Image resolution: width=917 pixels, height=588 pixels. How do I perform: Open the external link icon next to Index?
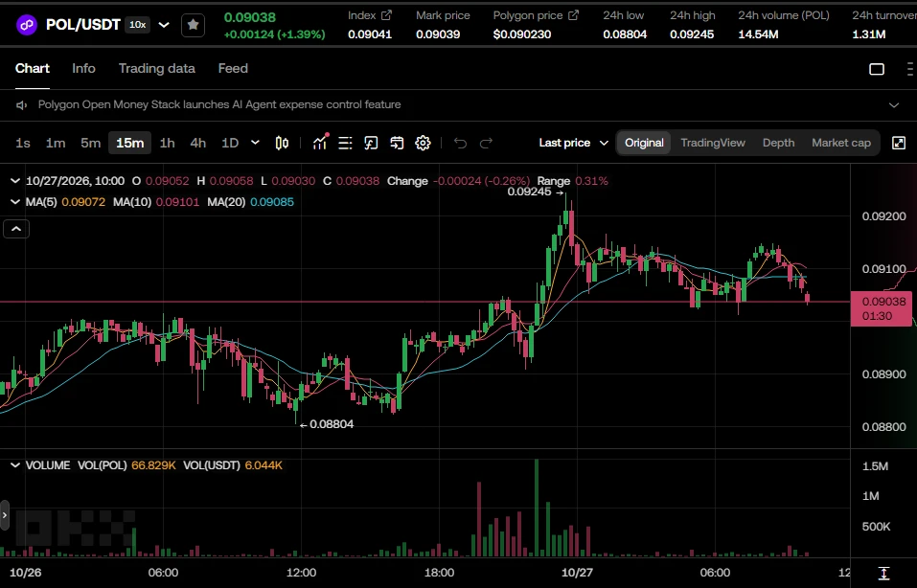click(386, 15)
